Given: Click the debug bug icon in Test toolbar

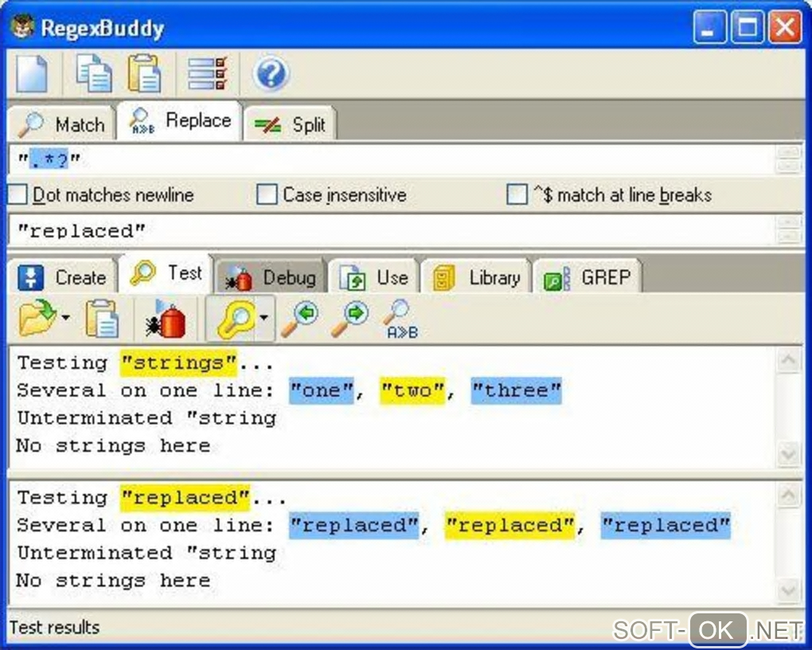Looking at the screenshot, I should (166, 319).
